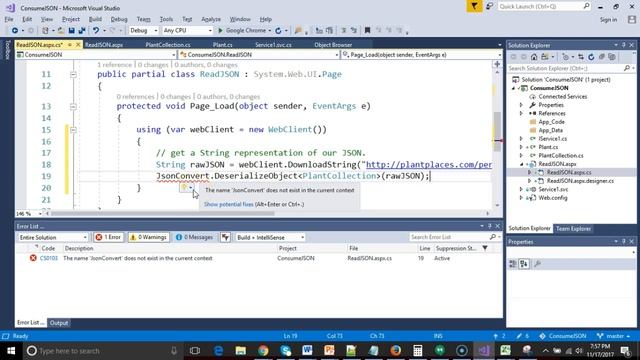Click the Collapse All icon in Solution Explorer
This screenshot has width=640, height=360.
click(x=602, y=57)
